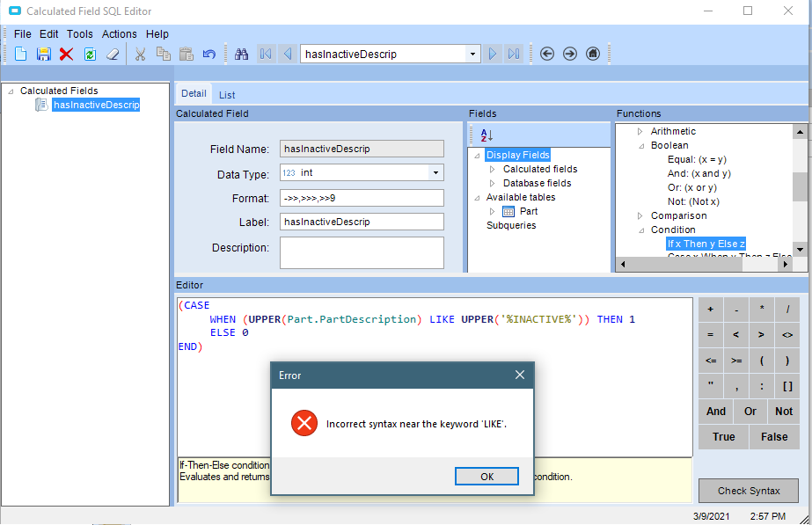Collapse the Display Fields node
This screenshot has height=525, width=812.
point(477,156)
